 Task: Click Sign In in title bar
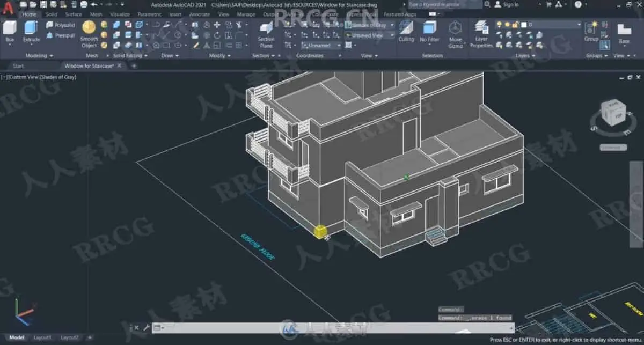click(x=506, y=4)
